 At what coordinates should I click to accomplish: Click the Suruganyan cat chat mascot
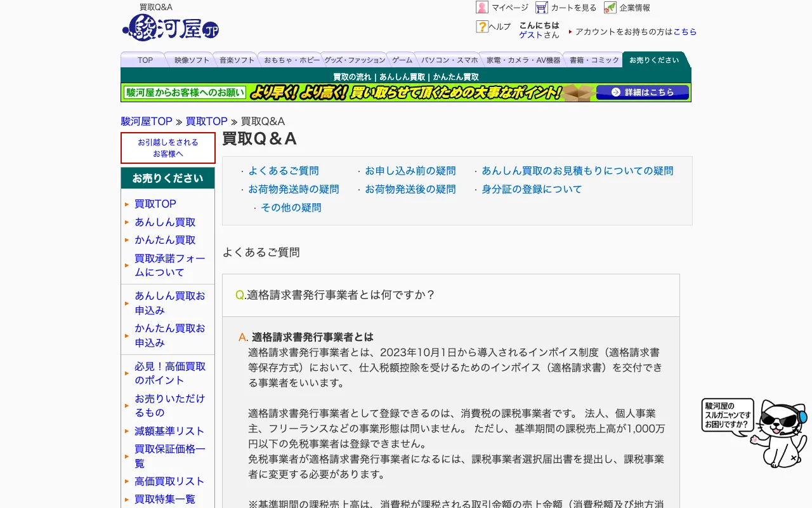click(x=755, y=432)
